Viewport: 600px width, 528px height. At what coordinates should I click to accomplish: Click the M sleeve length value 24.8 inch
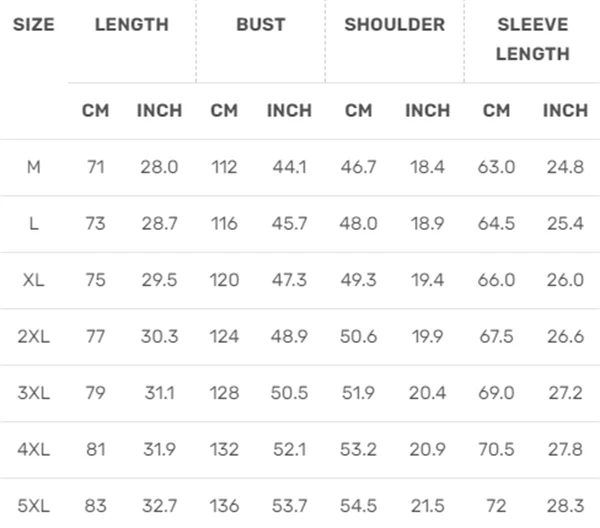[565, 167]
